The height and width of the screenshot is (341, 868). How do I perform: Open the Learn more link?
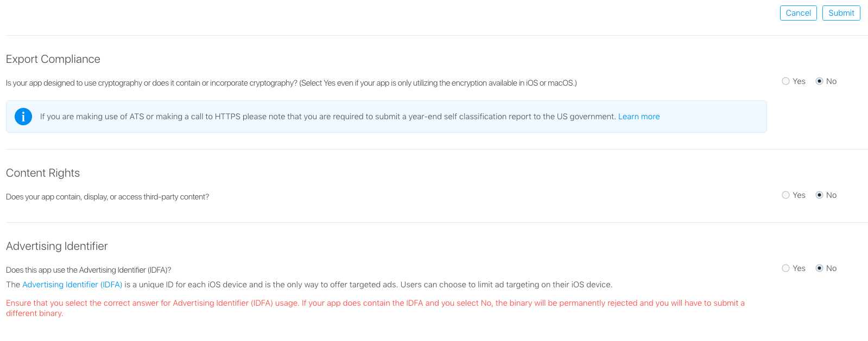638,117
